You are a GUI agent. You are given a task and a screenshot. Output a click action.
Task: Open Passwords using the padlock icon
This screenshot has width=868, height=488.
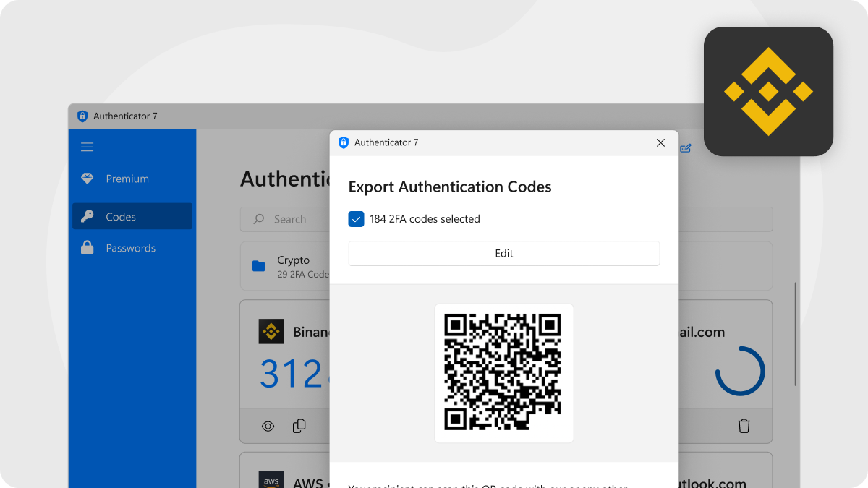87,248
